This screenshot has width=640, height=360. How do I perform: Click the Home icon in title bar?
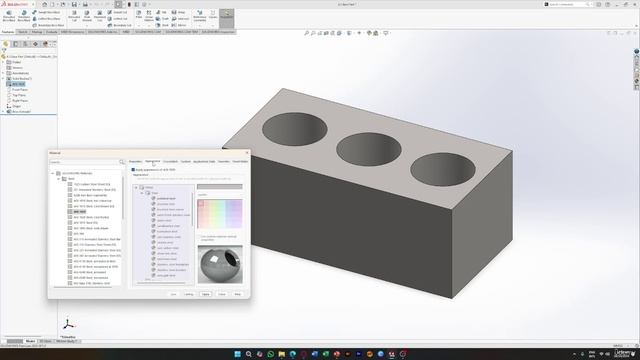(44, 4)
